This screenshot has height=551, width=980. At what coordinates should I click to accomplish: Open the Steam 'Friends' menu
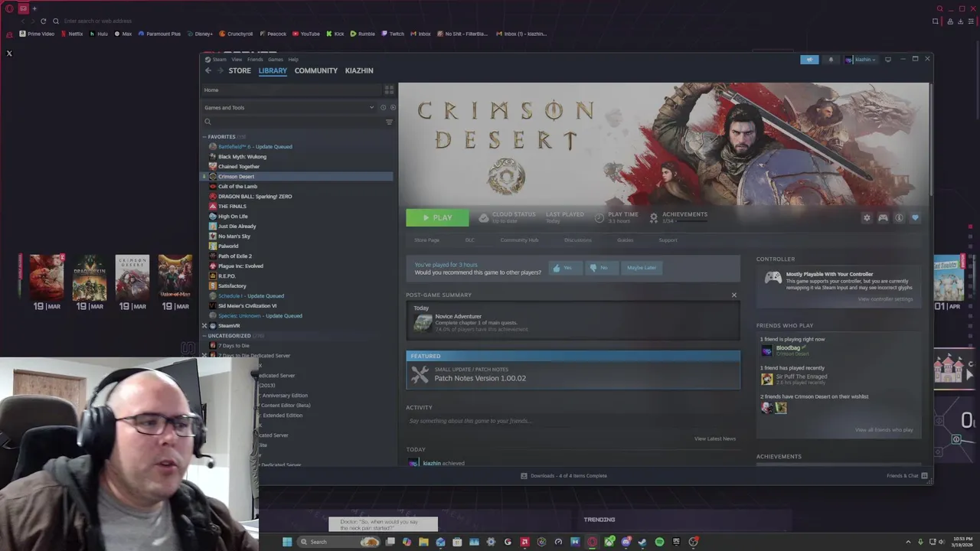point(255,60)
